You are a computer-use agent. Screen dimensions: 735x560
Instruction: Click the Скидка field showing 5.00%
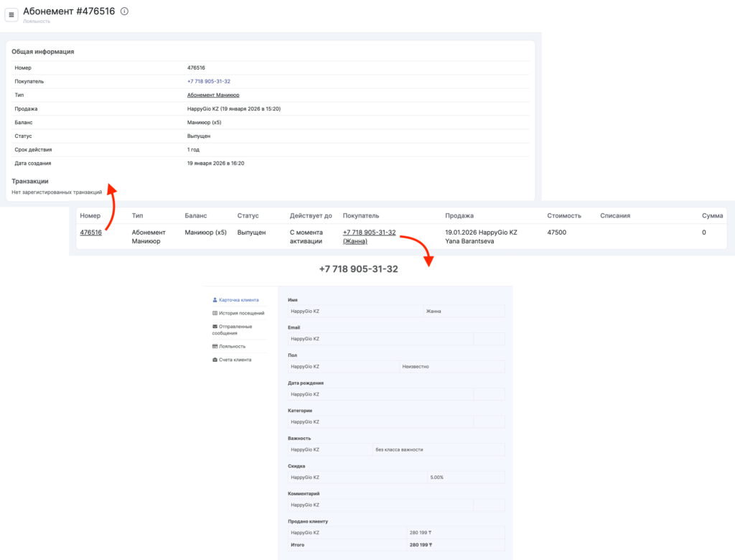click(x=466, y=477)
